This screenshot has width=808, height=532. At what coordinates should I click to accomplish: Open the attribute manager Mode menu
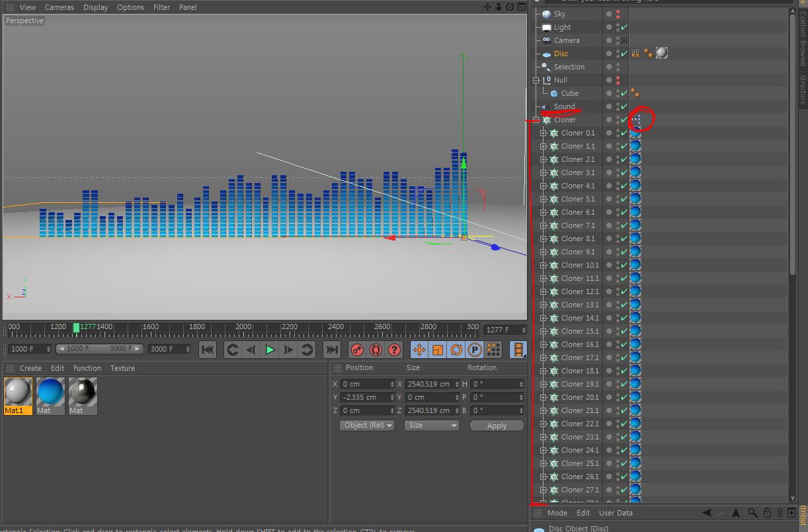[x=557, y=513]
